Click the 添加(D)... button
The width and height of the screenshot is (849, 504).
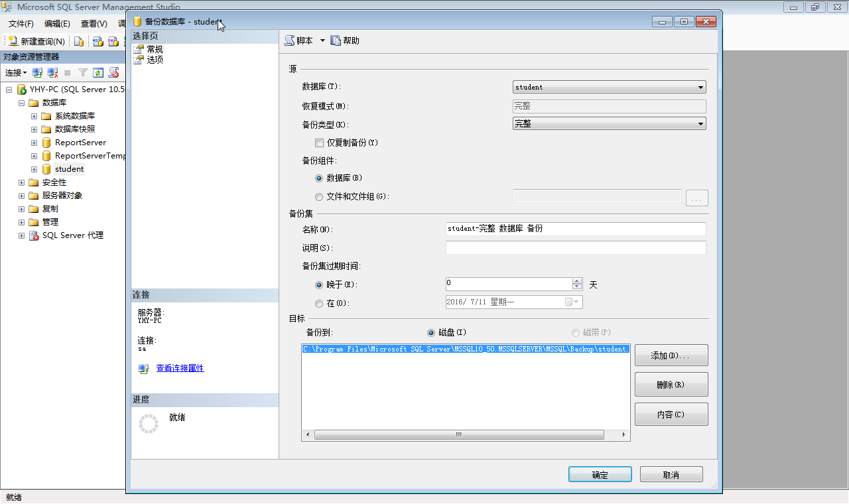671,355
